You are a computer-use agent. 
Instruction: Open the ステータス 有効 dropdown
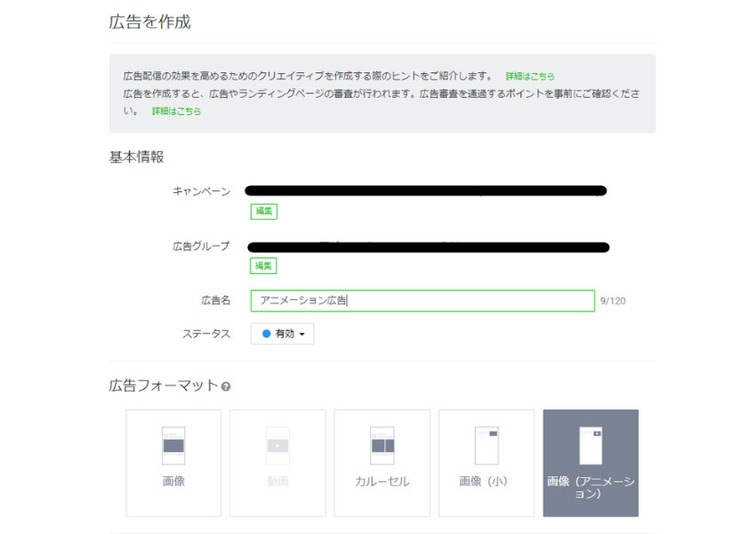[x=283, y=334]
